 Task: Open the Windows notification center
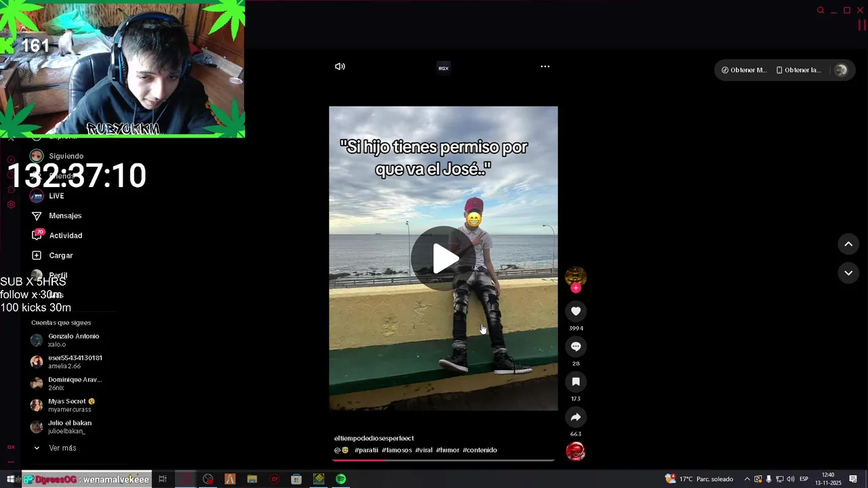coord(854,479)
